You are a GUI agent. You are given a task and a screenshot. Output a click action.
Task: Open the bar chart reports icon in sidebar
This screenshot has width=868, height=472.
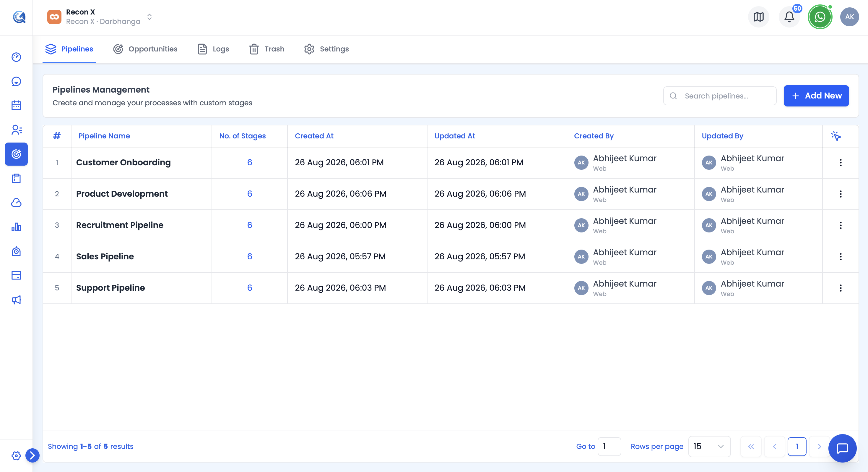(x=16, y=227)
